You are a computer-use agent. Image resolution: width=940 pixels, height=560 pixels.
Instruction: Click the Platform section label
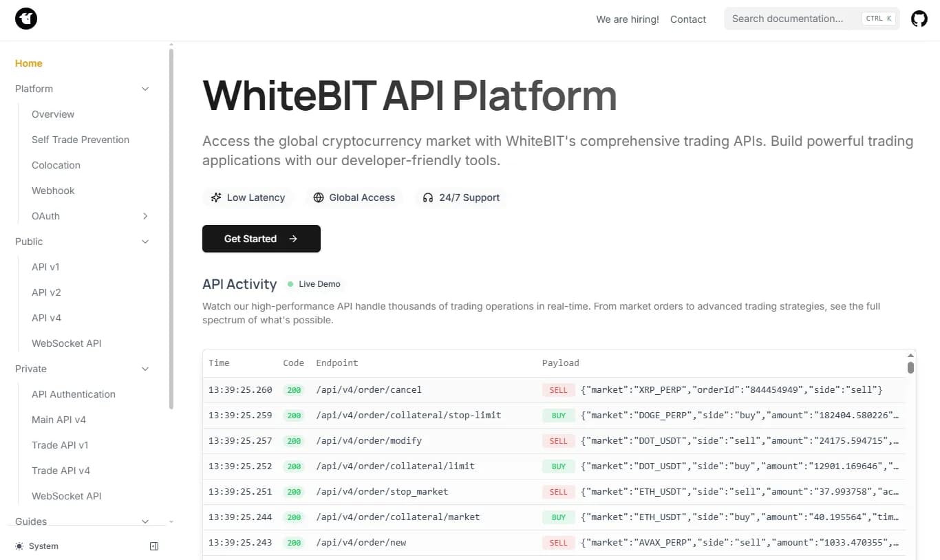[34, 89]
